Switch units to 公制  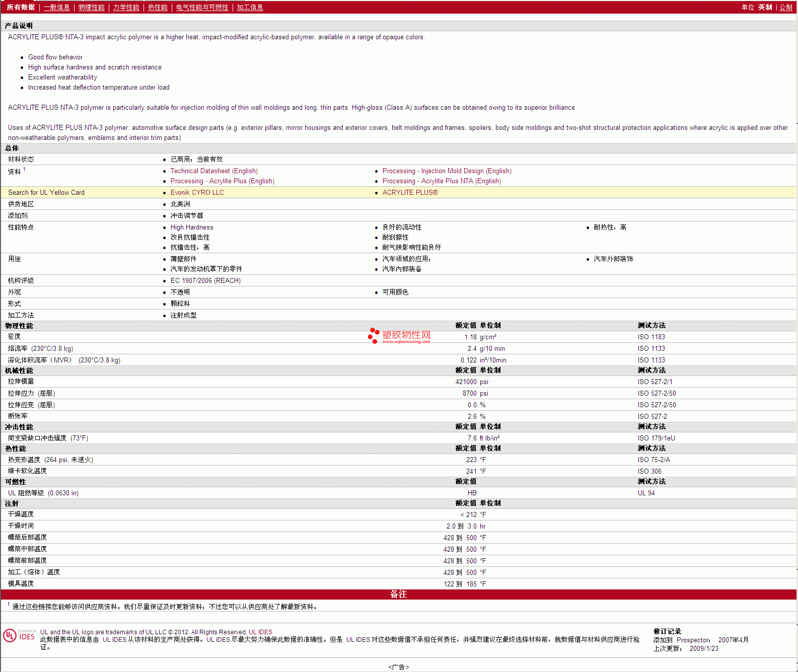[786, 7]
